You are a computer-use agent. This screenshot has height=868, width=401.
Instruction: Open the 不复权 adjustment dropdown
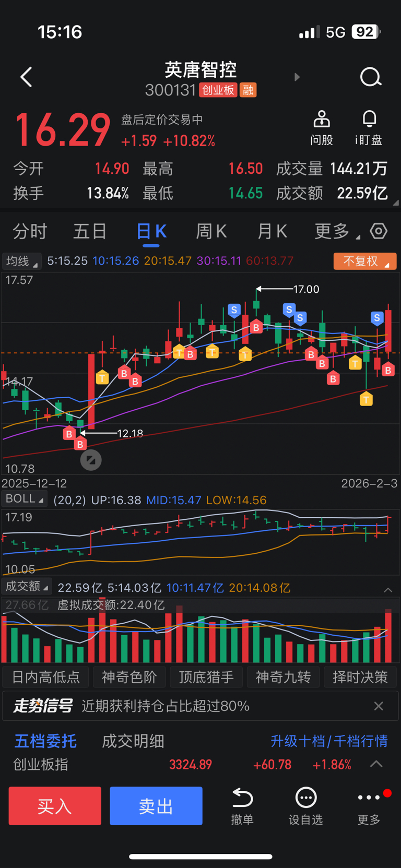[365, 261]
